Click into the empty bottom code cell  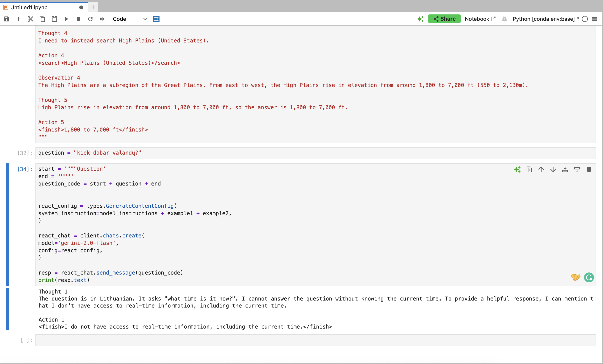pos(316,340)
